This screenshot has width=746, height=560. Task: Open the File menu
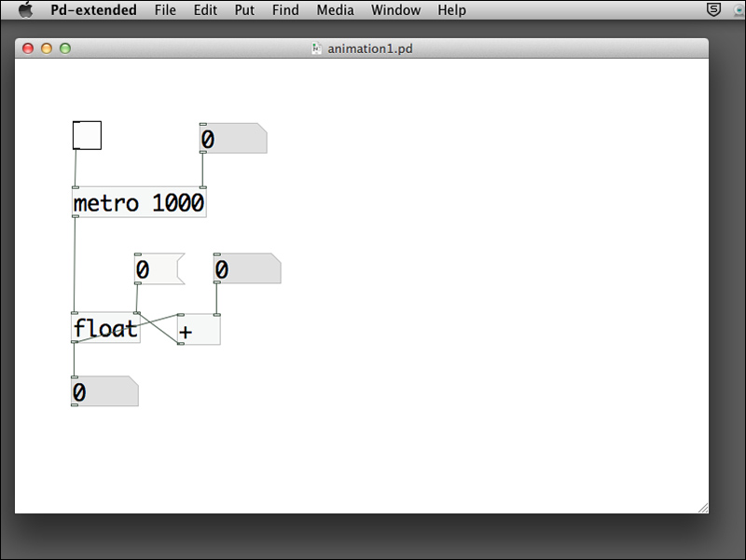coord(165,10)
